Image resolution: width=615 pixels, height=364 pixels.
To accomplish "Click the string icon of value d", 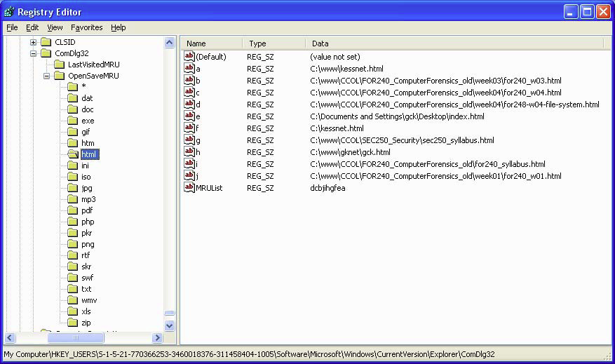I will click(x=189, y=104).
